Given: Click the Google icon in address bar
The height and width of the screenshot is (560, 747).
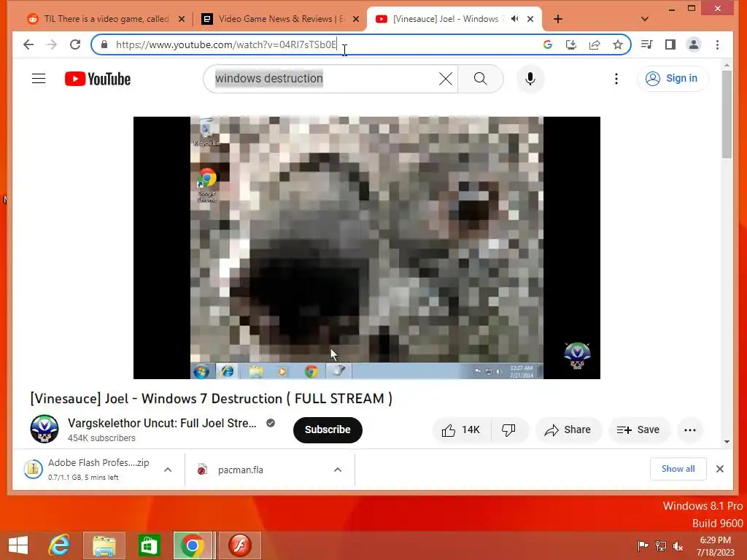Looking at the screenshot, I should click(x=547, y=44).
